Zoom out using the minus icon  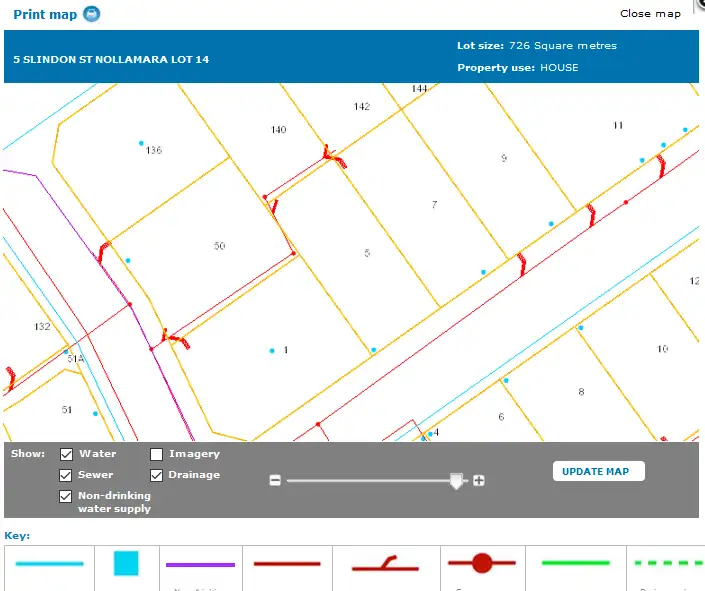coord(275,481)
